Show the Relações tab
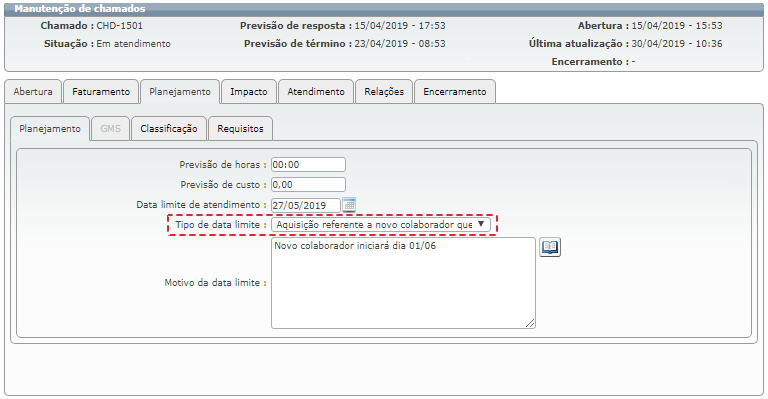The width and height of the screenshot is (768, 399). point(384,92)
